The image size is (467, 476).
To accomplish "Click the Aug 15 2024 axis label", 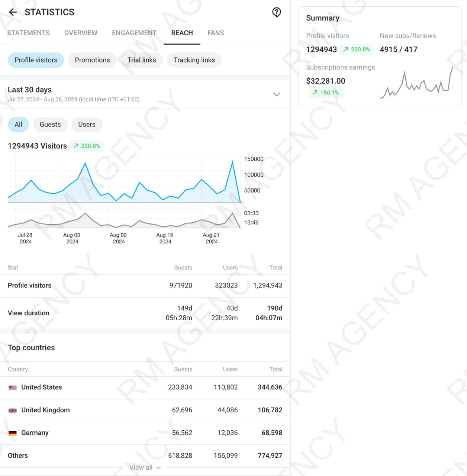I will pyautogui.click(x=165, y=238).
